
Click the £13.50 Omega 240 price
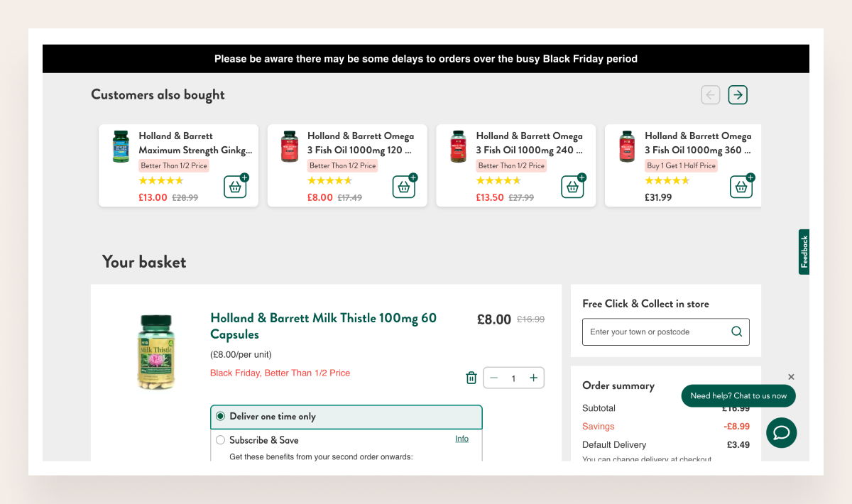click(x=490, y=197)
